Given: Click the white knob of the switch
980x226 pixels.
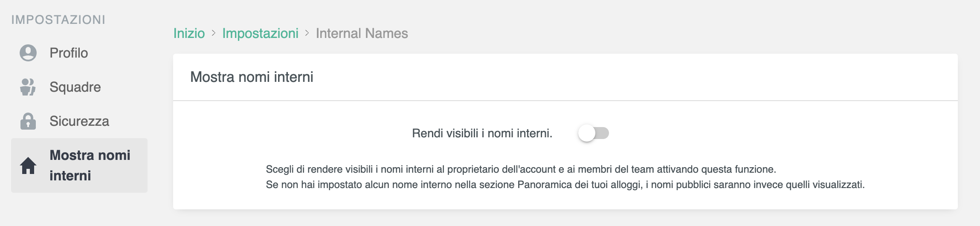Looking at the screenshot, I should click(587, 133).
